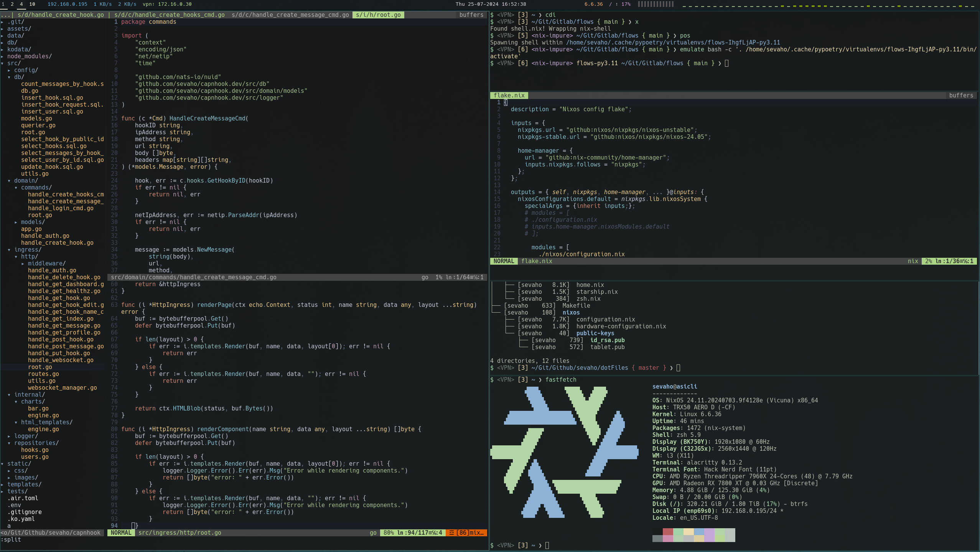Click the vpn address indicator in top bar
The image size is (980, 552).
[167, 4]
